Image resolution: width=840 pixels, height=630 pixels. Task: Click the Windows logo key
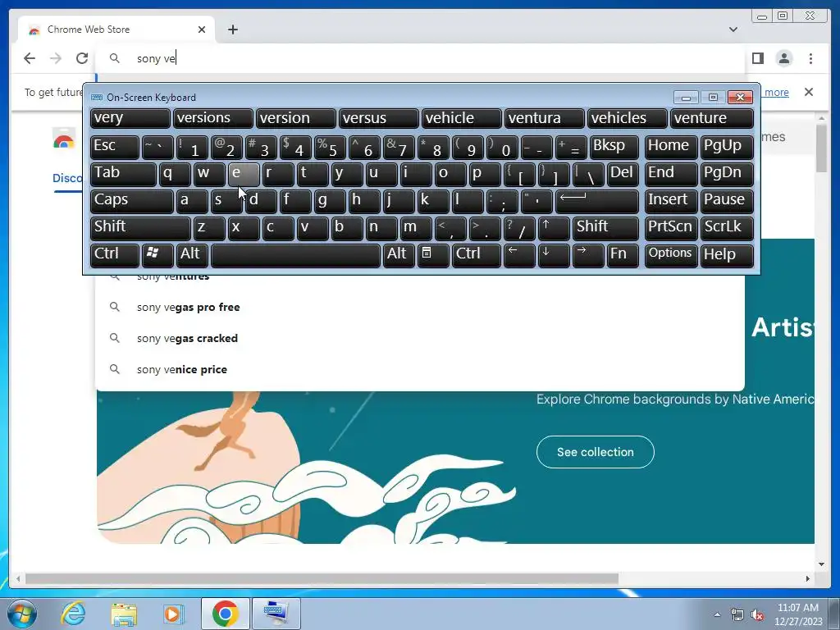pos(157,255)
